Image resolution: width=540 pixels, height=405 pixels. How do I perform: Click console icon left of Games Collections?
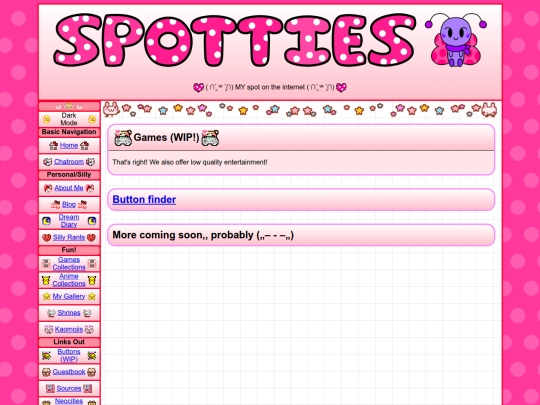(46, 263)
